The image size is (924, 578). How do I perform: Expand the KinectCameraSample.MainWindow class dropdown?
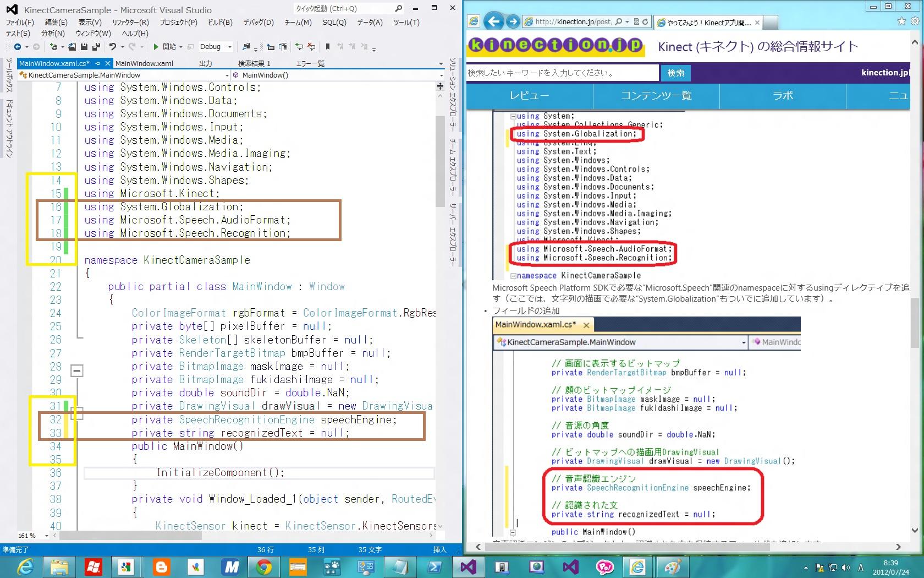[227, 75]
